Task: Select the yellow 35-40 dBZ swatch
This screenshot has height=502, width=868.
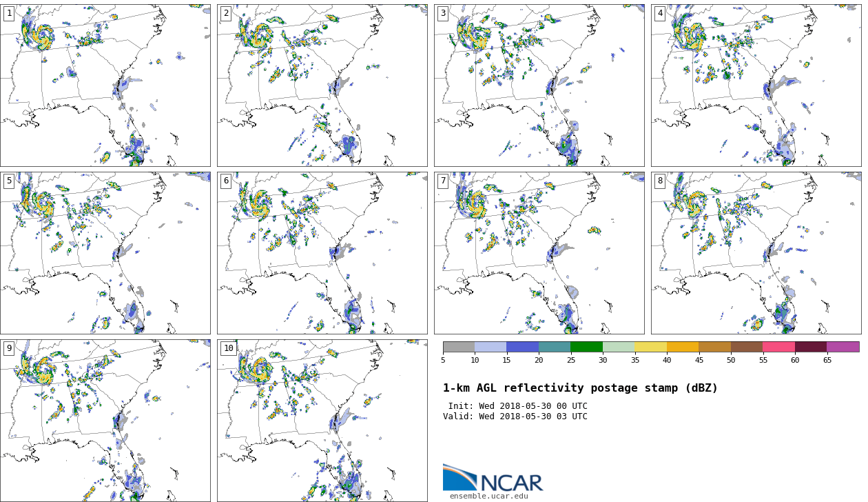Action: point(650,347)
